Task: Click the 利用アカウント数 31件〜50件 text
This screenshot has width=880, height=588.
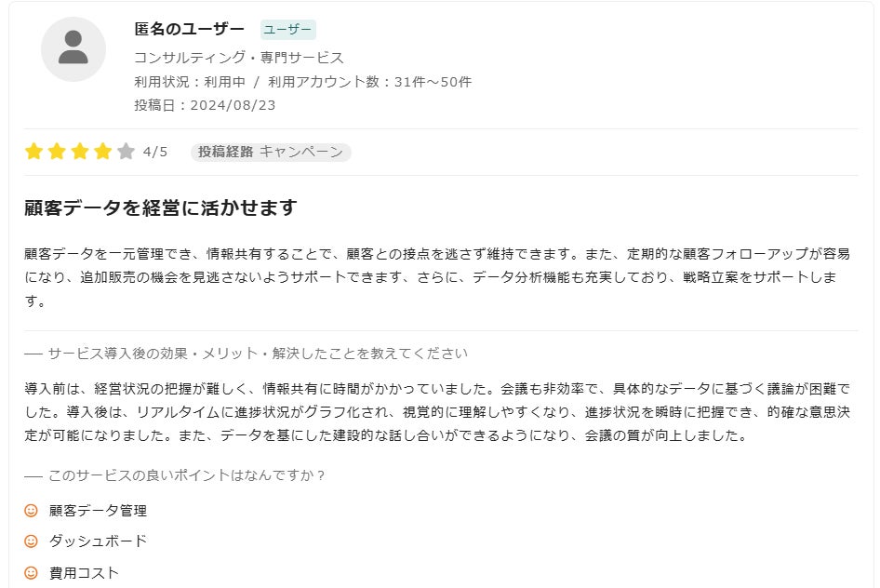Action: click(x=370, y=82)
